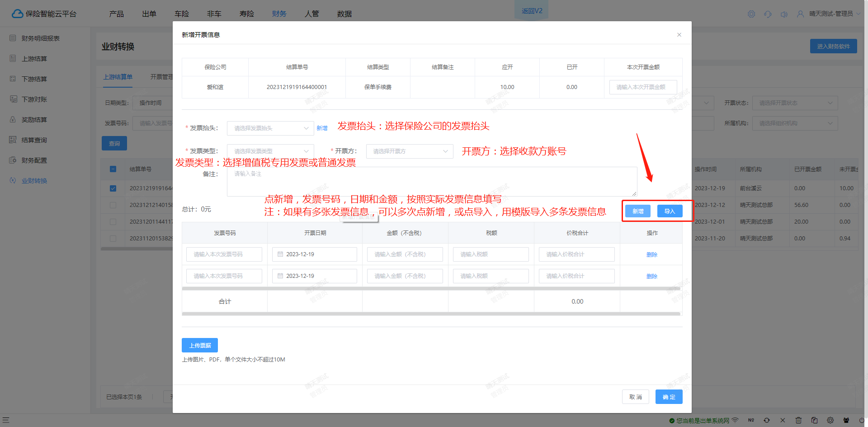Click the customer service headset icon
Image resolution: width=868 pixels, height=427 pixels.
coord(768,14)
